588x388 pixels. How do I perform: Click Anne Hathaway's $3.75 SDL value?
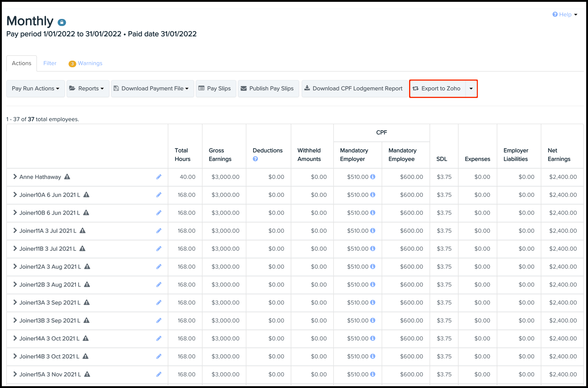pyautogui.click(x=444, y=177)
